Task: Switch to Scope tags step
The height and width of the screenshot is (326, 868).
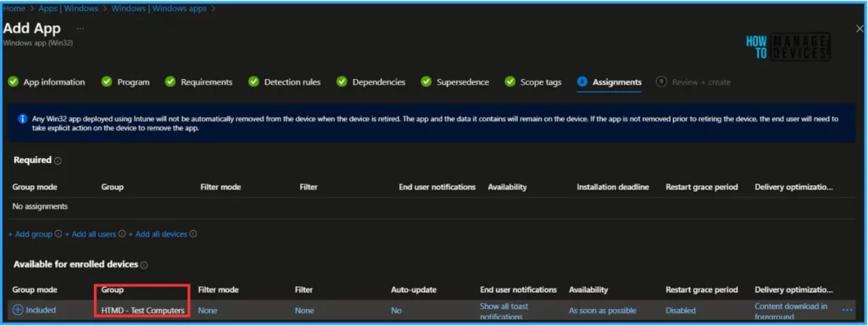Action: click(x=541, y=82)
